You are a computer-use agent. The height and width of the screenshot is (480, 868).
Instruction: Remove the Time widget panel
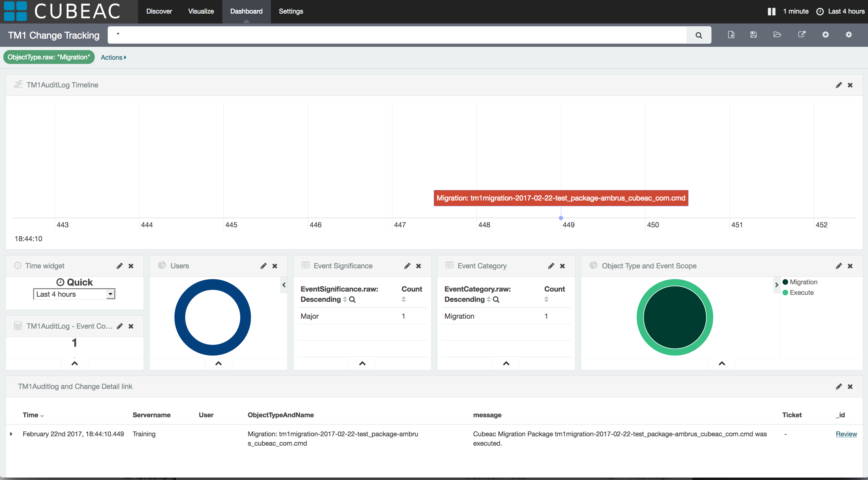[x=131, y=266]
